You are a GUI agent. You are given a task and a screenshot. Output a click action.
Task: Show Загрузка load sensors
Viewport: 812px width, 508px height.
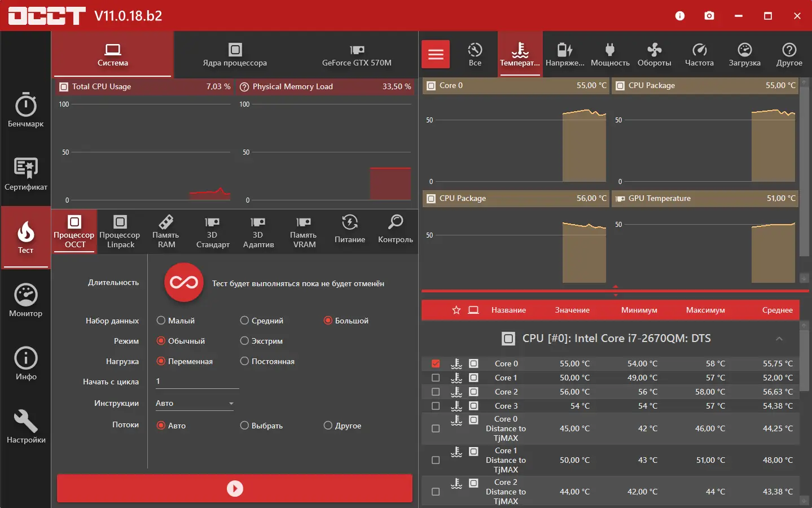[x=744, y=54]
